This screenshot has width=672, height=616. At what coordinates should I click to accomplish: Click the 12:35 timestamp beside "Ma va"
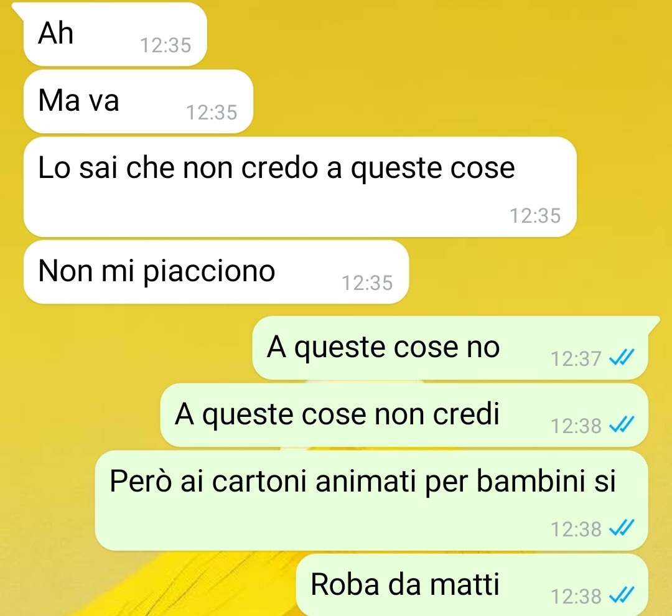(x=212, y=113)
